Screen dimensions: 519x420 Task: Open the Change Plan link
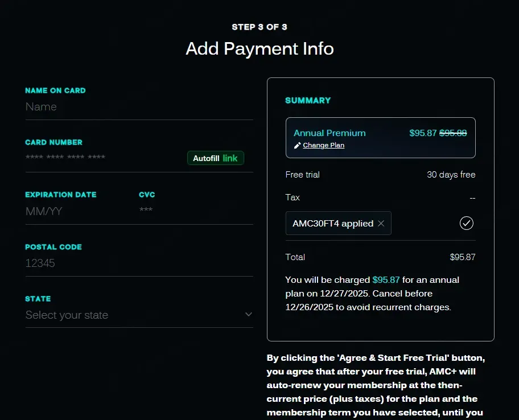pyautogui.click(x=323, y=145)
